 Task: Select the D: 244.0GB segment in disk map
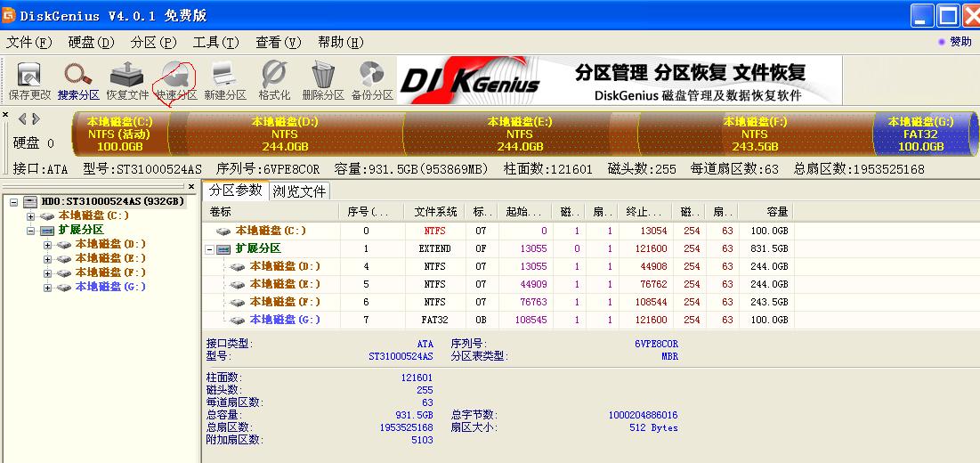pos(285,134)
